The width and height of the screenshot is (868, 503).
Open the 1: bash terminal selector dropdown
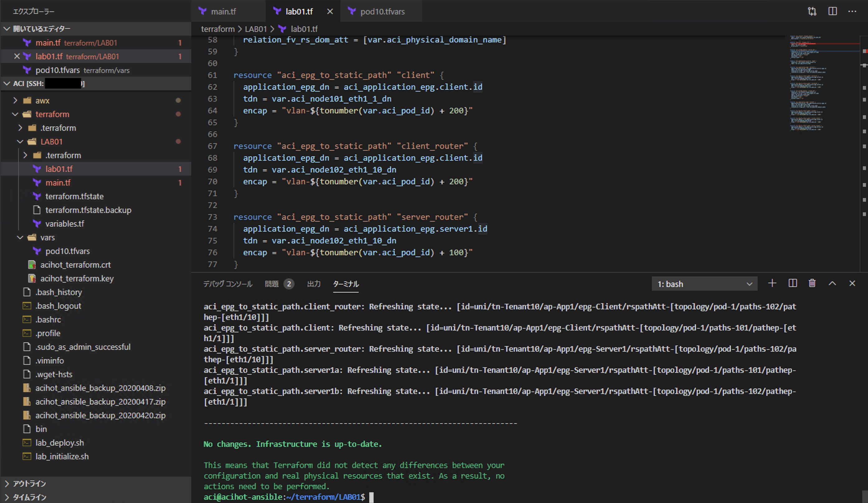704,284
